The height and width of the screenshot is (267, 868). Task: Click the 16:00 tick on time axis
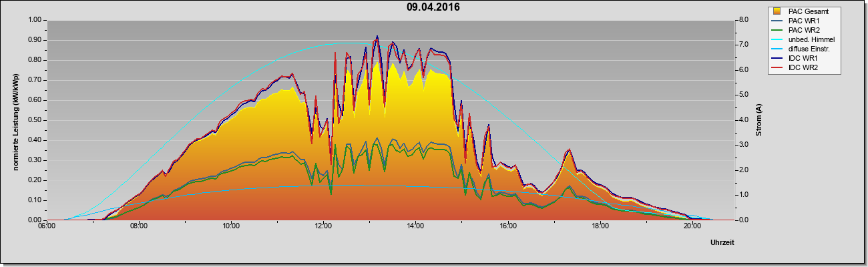pos(507,226)
